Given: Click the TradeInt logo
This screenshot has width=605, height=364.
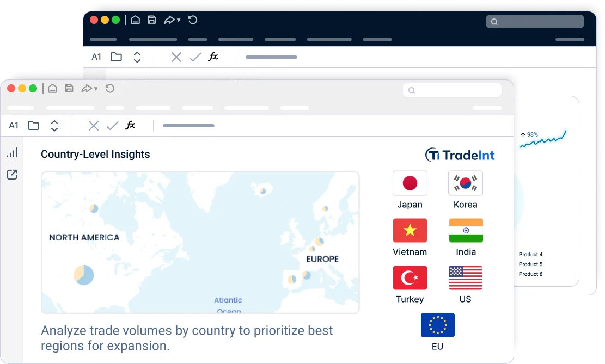Looking at the screenshot, I should coord(460,155).
